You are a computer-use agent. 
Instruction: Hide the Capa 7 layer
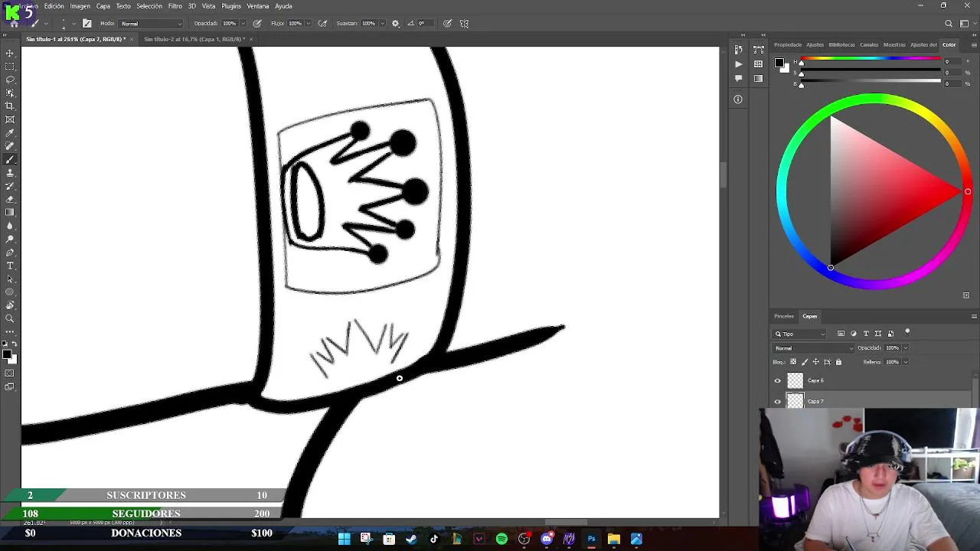tap(778, 401)
